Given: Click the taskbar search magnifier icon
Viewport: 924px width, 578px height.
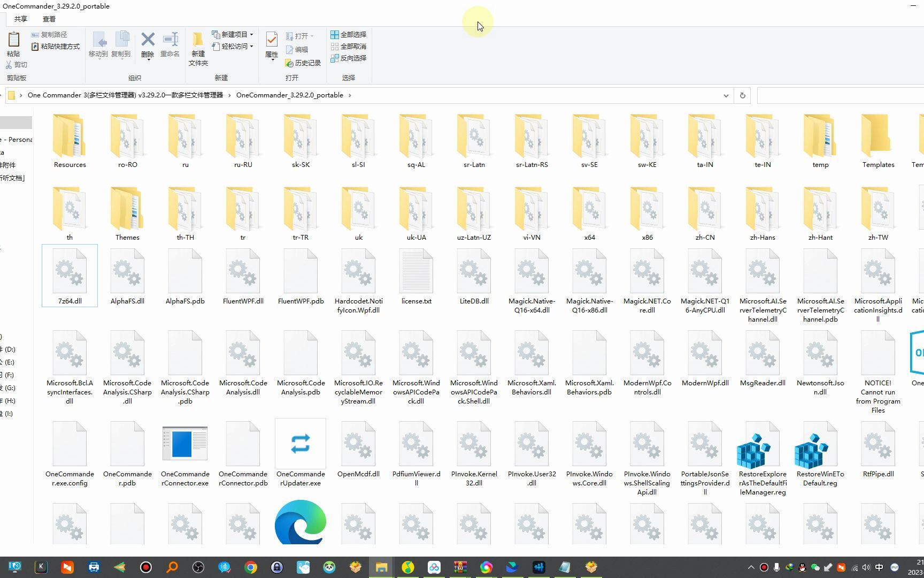Looking at the screenshot, I should pos(172,567).
